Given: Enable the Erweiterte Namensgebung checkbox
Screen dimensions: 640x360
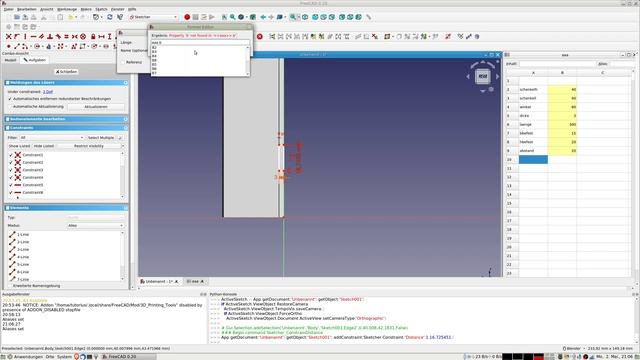Looking at the screenshot, I should coord(10,286).
